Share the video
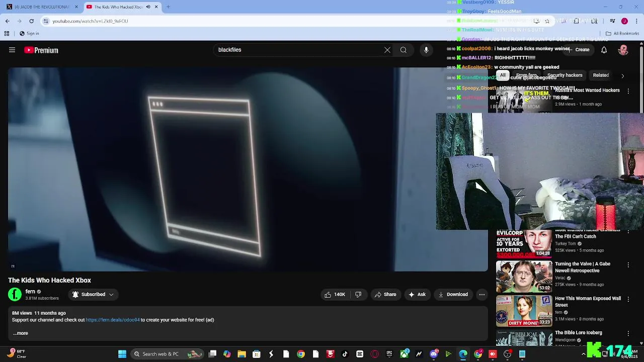The width and height of the screenshot is (644, 362). [385, 295]
